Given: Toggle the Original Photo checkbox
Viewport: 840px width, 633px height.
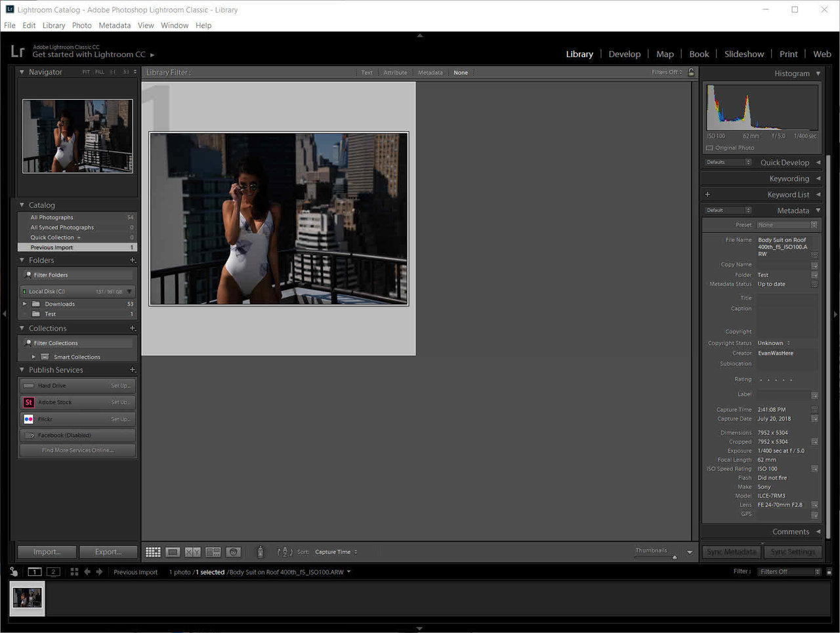Looking at the screenshot, I should [x=709, y=148].
